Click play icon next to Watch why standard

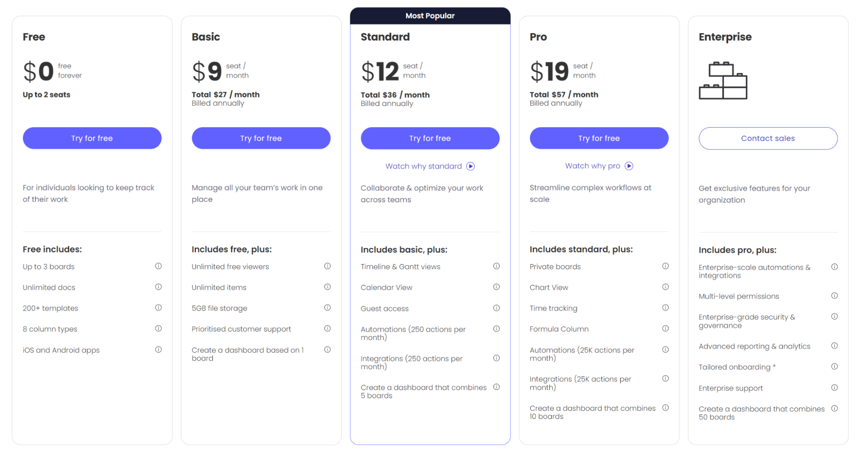(x=470, y=166)
